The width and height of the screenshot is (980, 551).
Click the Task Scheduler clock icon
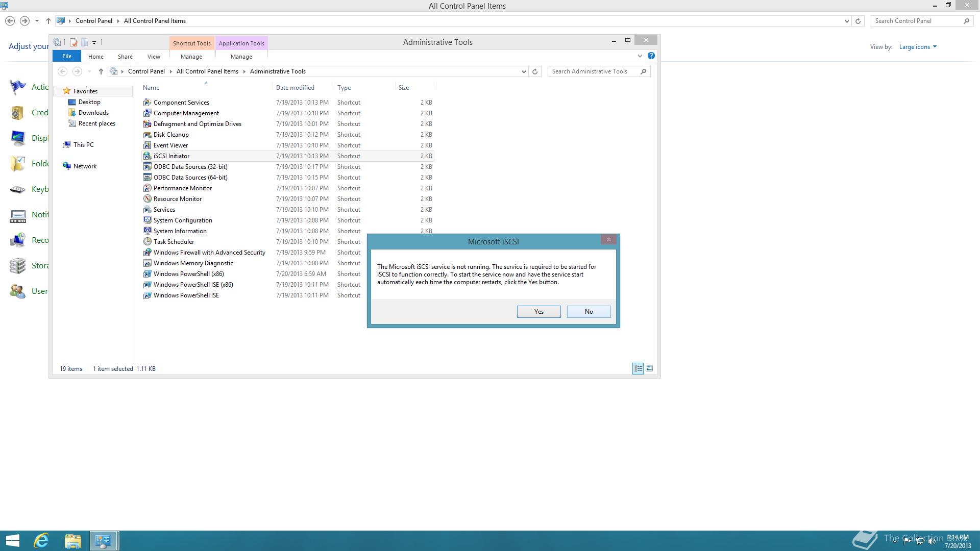click(147, 242)
